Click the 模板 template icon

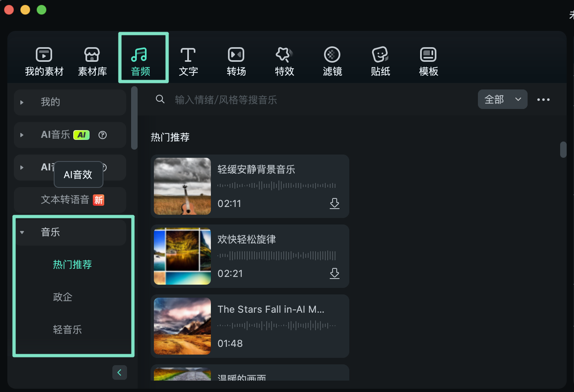[x=428, y=54]
